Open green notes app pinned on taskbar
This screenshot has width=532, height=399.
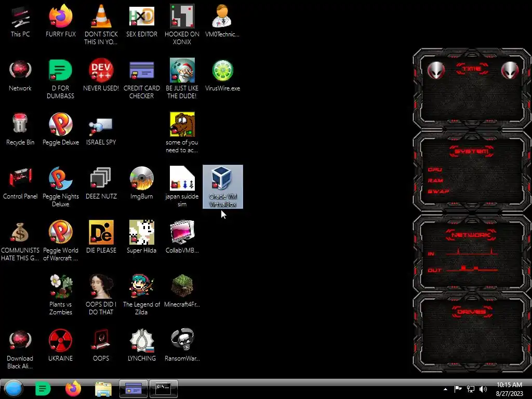pos(43,389)
